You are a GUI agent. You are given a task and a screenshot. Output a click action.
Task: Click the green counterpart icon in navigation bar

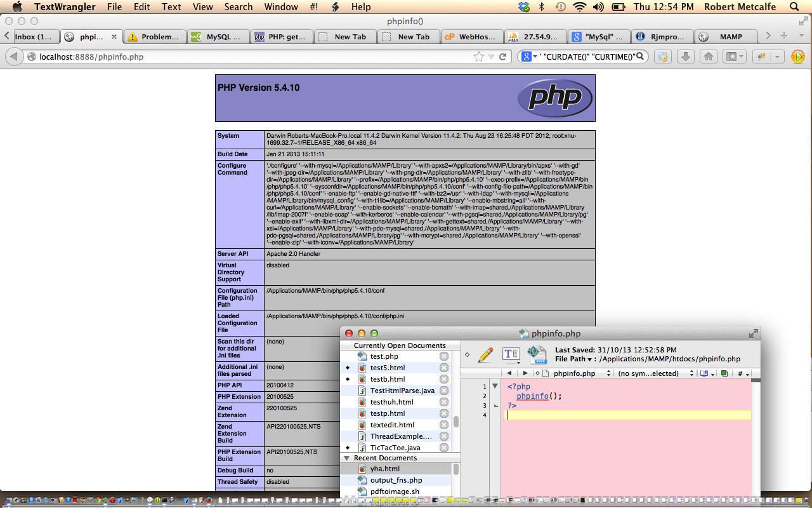pyautogui.click(x=724, y=373)
